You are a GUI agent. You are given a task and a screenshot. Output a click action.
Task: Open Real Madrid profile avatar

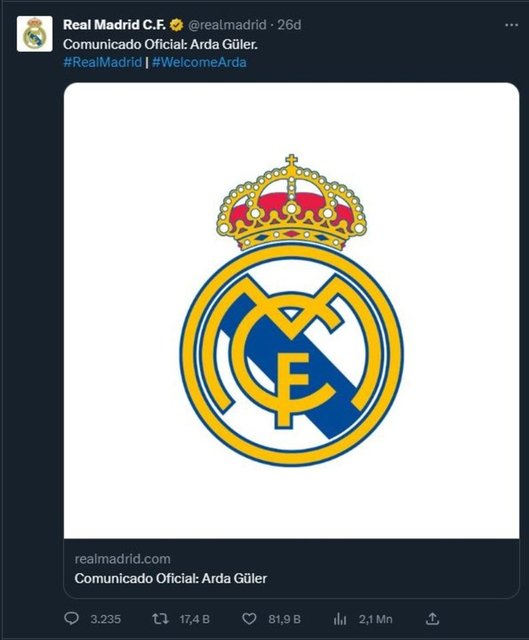pos(35,34)
